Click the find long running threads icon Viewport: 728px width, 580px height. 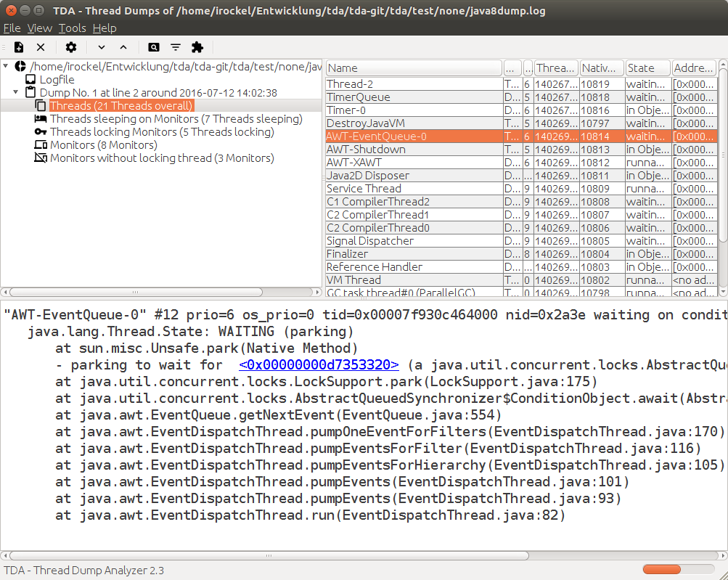pos(154,47)
